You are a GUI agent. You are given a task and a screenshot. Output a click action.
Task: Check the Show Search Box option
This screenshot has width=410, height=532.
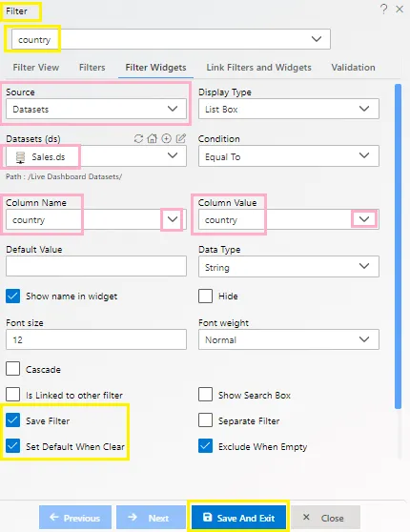coord(205,395)
